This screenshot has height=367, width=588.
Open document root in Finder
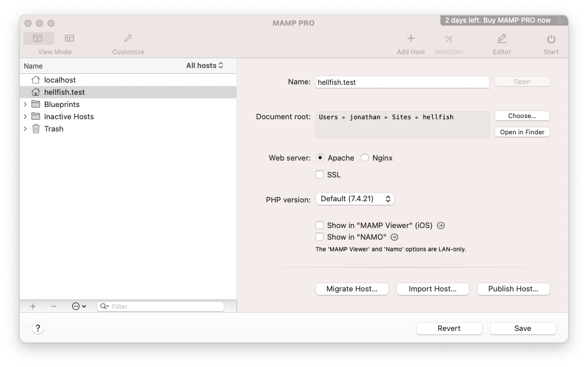coord(521,132)
